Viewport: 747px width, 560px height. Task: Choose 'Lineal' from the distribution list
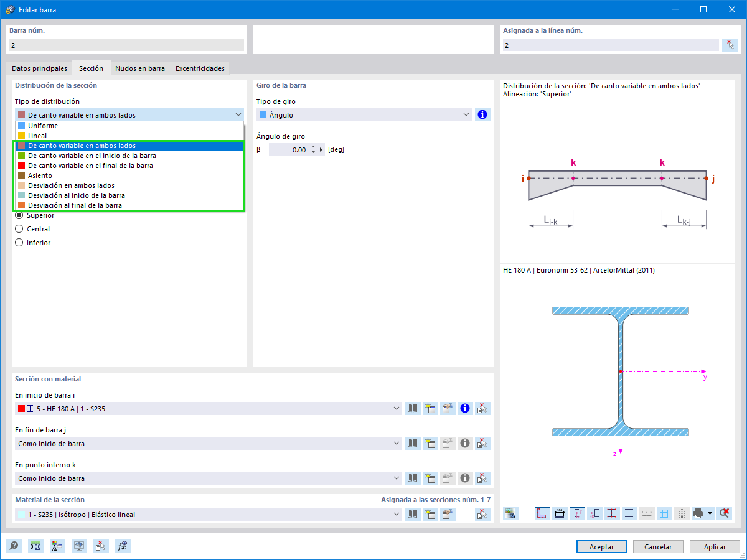tap(129, 136)
